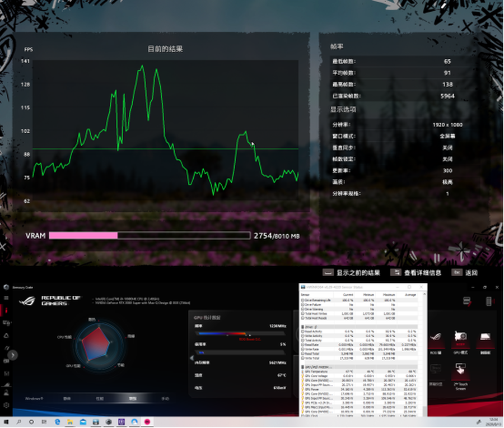This screenshot has height=428, width=504.
Task: Select the Windows® performance mode tab
Action: pos(34,398)
